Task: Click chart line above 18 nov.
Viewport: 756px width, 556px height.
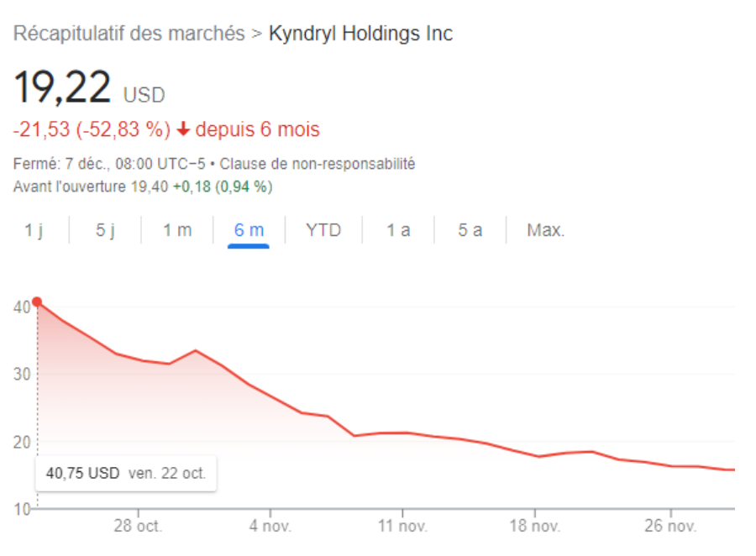Action: point(536,456)
